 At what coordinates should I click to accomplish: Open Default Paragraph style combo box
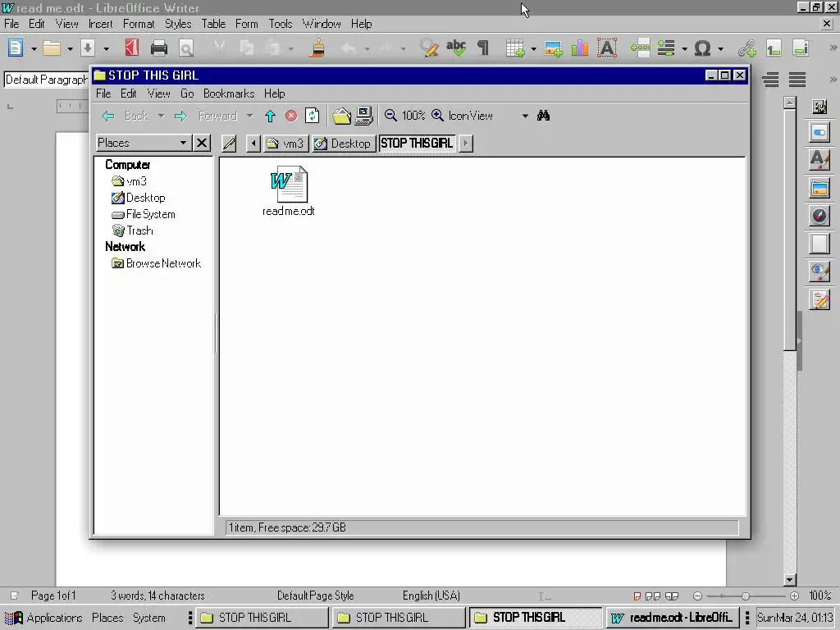pos(46,80)
